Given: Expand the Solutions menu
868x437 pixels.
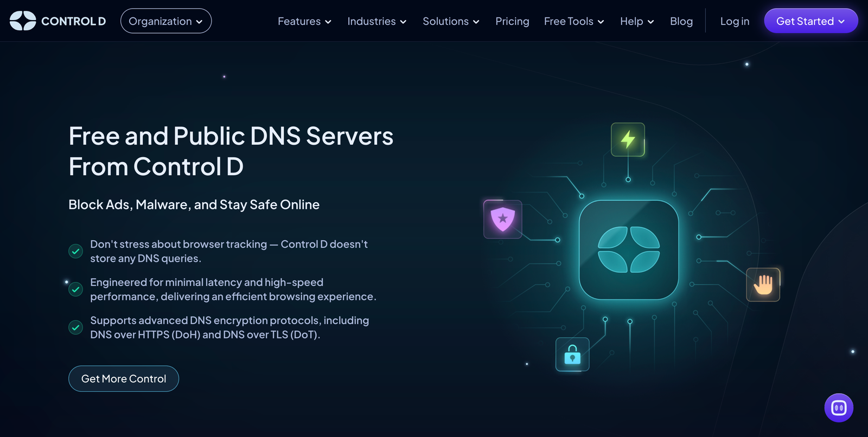Looking at the screenshot, I should click(x=451, y=21).
